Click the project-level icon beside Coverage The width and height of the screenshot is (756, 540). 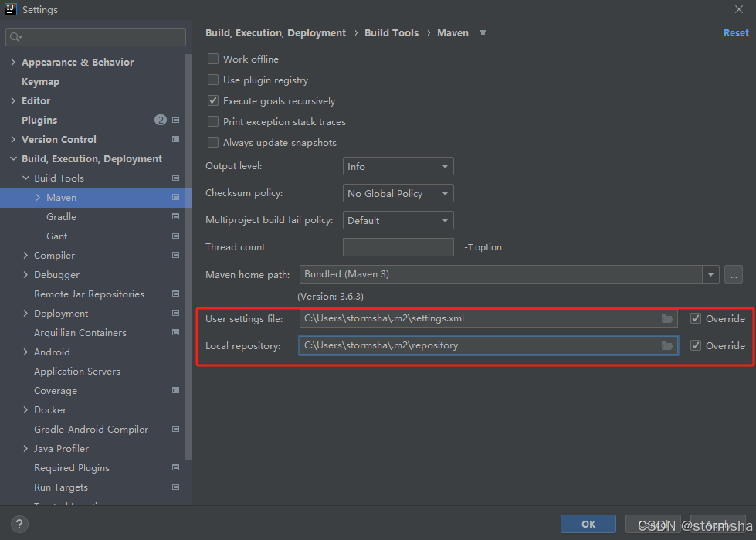click(175, 390)
